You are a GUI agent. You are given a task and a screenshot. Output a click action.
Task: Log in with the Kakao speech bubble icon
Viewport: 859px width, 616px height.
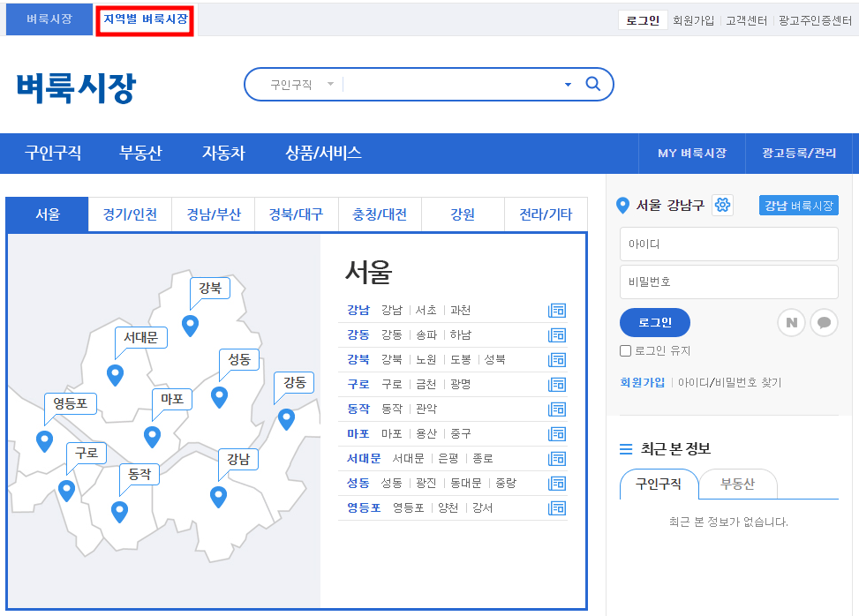pyautogui.click(x=823, y=322)
